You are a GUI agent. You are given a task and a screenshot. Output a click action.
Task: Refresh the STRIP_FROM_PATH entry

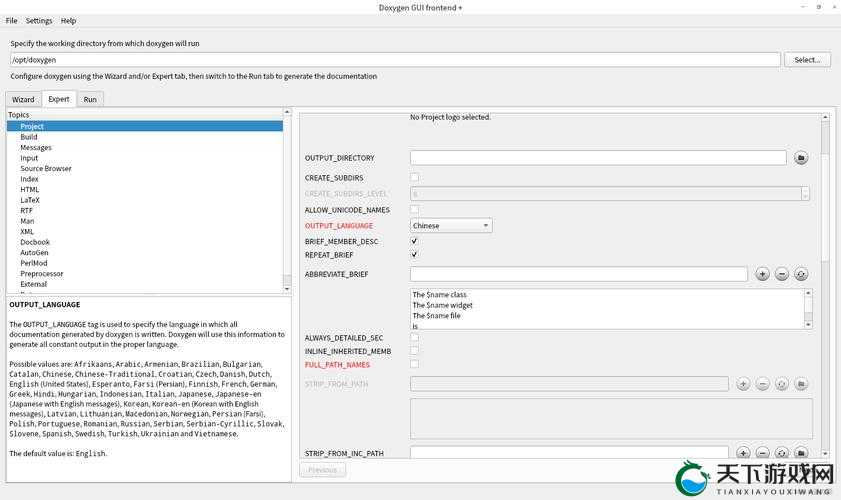tap(781, 384)
